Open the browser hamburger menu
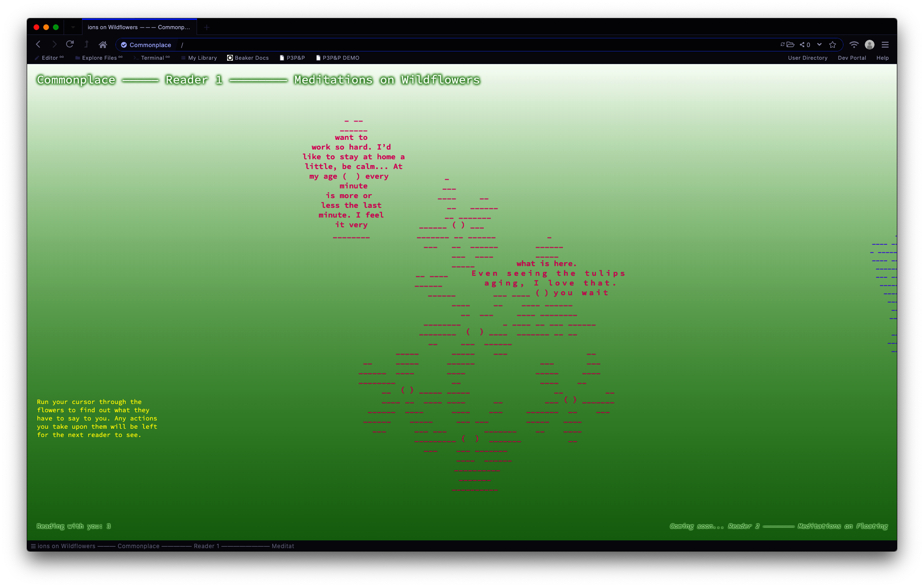Screen dimensions: 924x587 click(x=885, y=45)
